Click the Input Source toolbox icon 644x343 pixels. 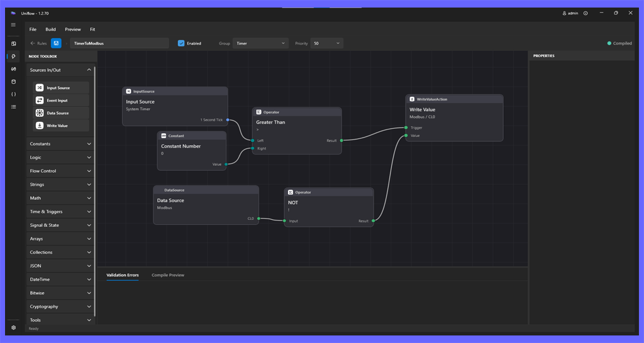point(40,88)
